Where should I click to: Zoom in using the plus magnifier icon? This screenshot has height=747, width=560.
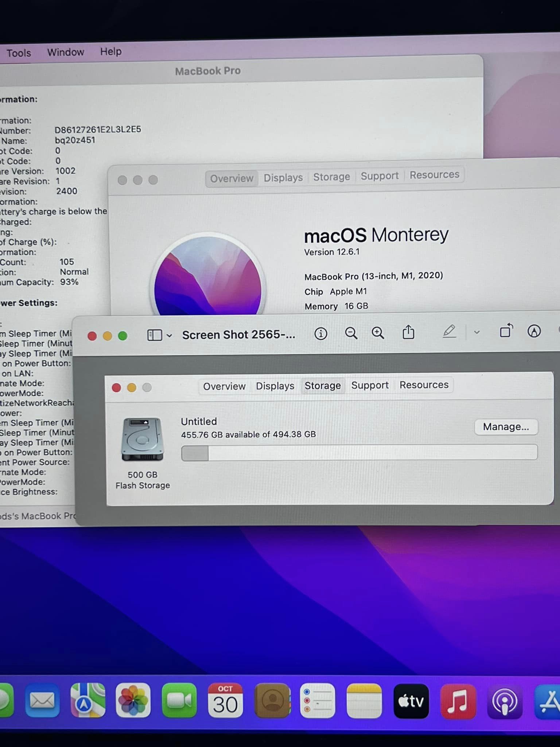point(378,333)
